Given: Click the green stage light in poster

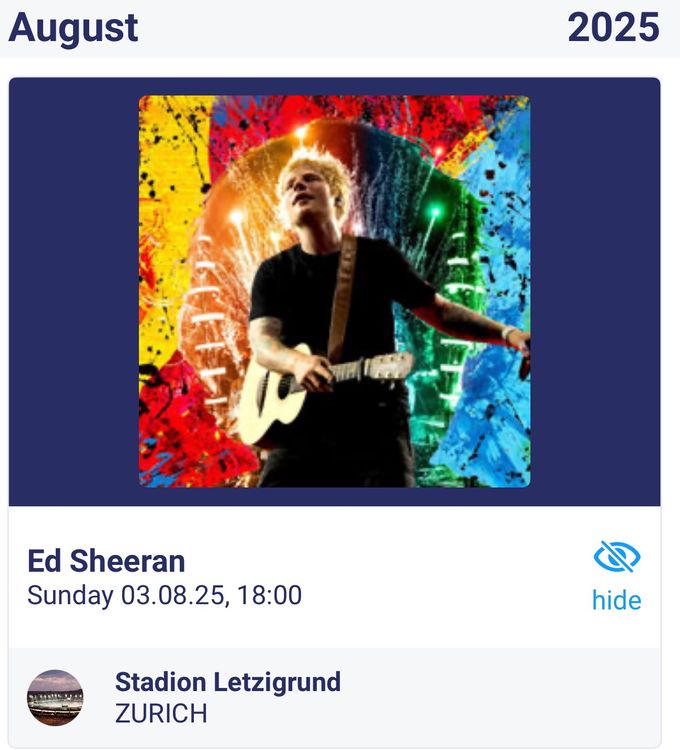Looking at the screenshot, I should (435, 210).
